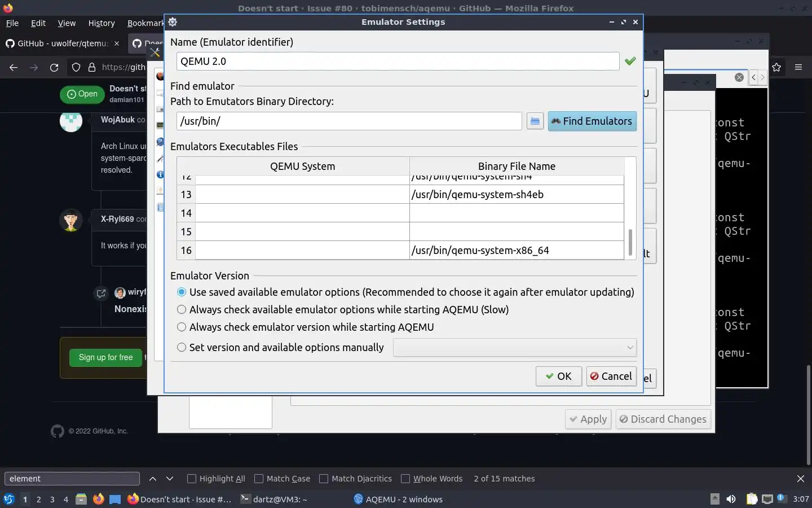
Task: Open Firefox hamburger application menu
Action: pos(798,67)
